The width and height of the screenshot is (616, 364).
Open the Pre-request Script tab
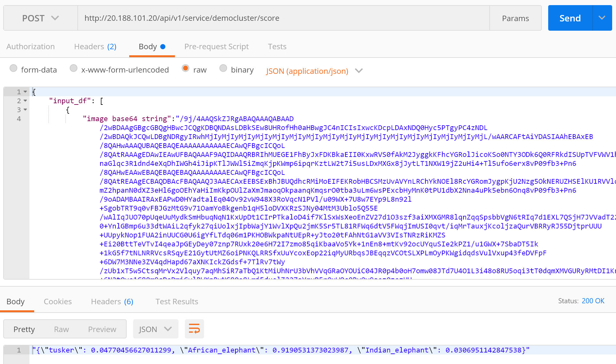217,47
